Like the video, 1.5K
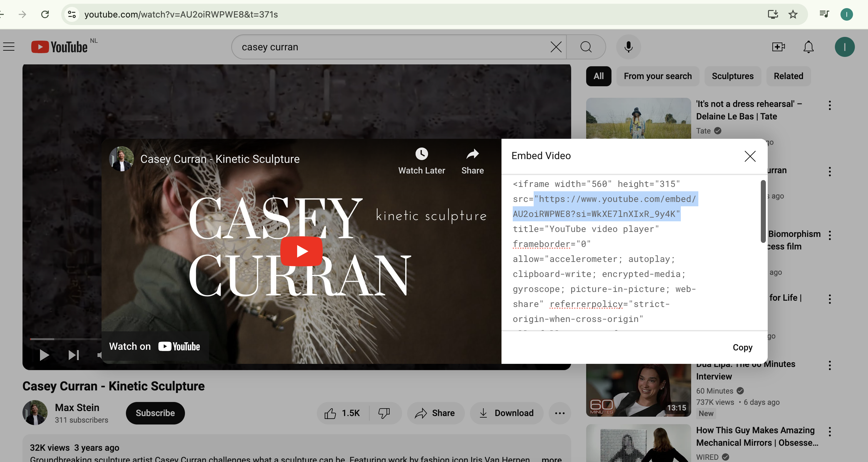868x462 pixels. [342, 413]
